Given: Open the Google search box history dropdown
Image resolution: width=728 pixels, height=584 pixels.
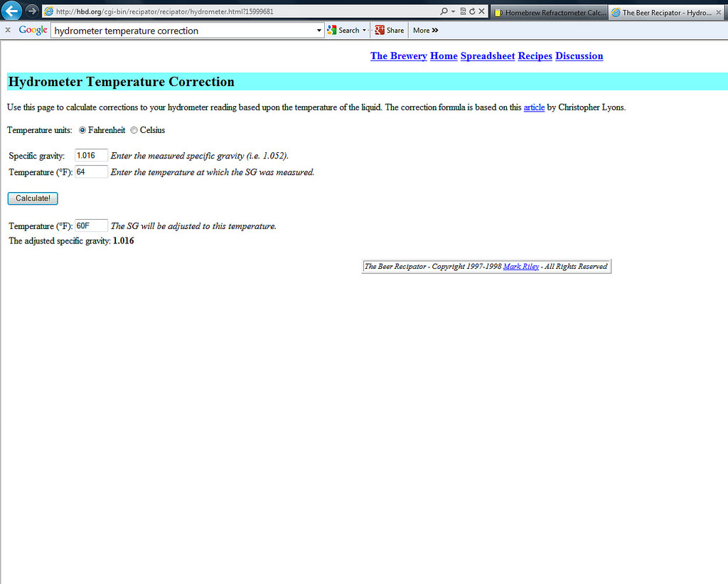Looking at the screenshot, I should pyautogui.click(x=319, y=31).
